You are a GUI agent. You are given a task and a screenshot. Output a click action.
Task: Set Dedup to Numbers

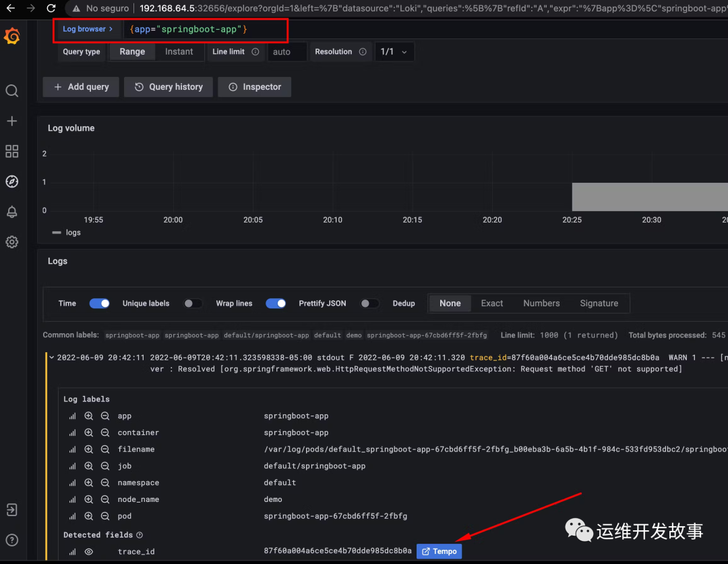[541, 304]
